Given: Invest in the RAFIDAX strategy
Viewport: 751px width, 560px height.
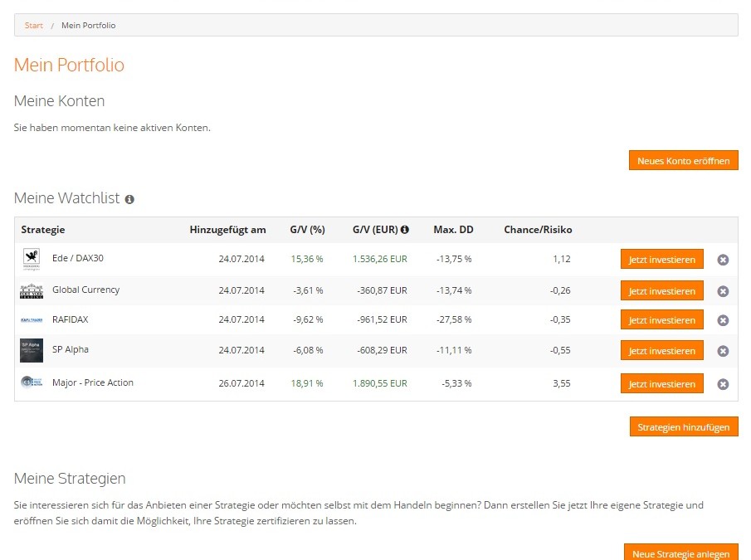Looking at the screenshot, I should (x=661, y=320).
